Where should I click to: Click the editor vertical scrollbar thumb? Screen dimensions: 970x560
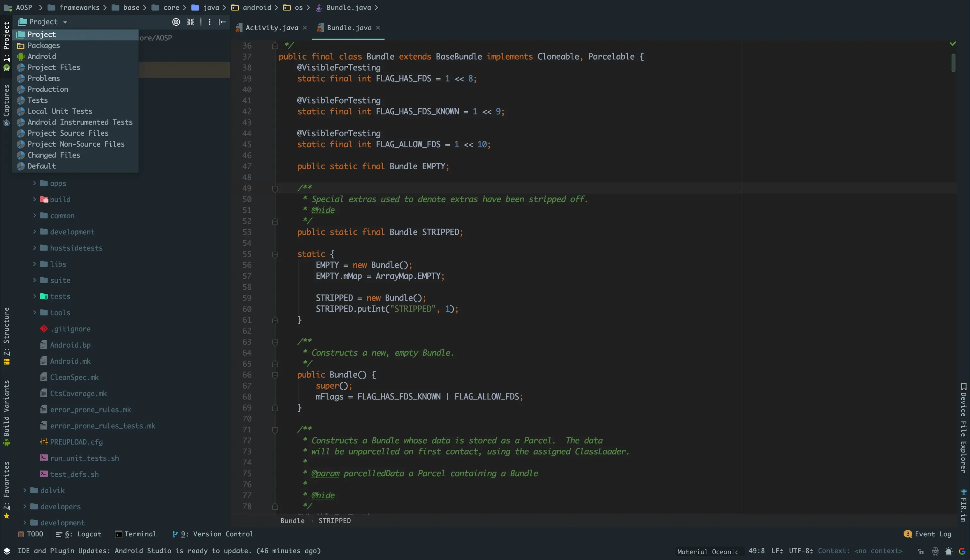[953, 63]
